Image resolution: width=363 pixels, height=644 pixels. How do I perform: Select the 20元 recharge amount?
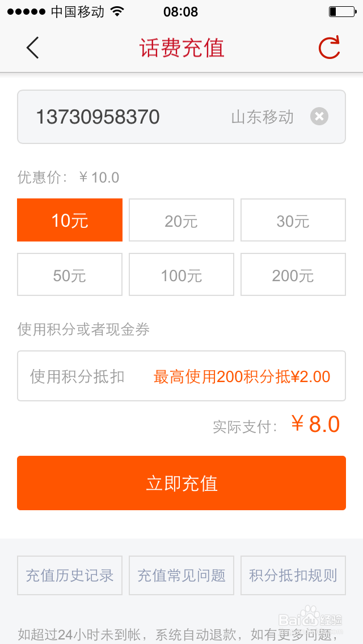[181, 220]
